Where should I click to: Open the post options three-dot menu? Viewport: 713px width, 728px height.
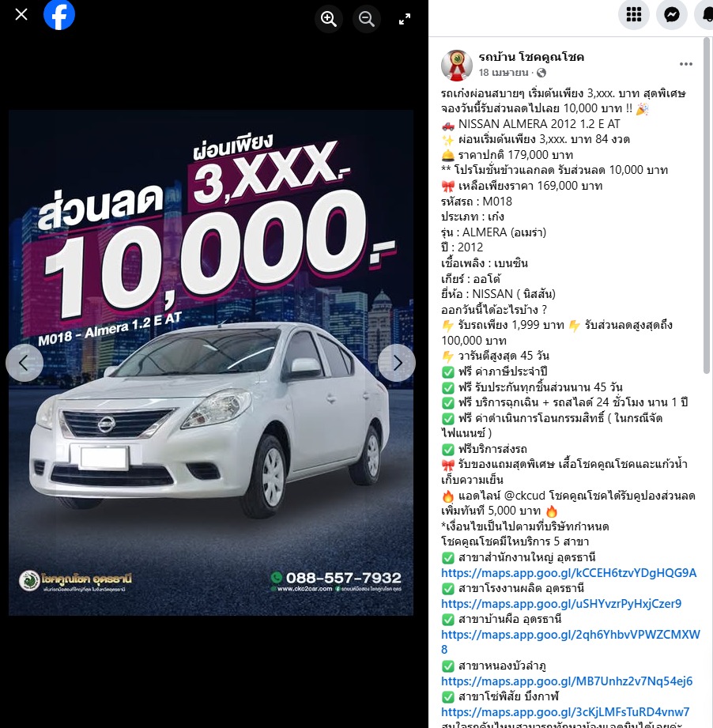tap(685, 64)
